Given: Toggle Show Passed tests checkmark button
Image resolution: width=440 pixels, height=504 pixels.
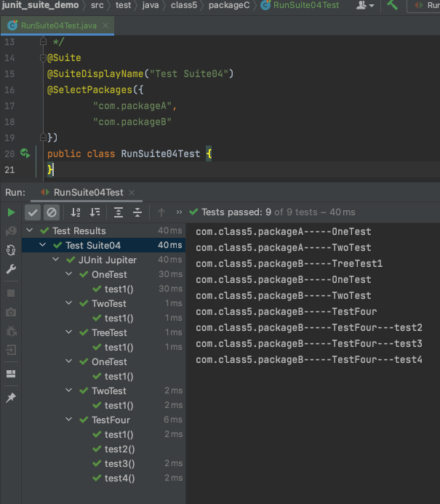Looking at the screenshot, I should 33,212.
